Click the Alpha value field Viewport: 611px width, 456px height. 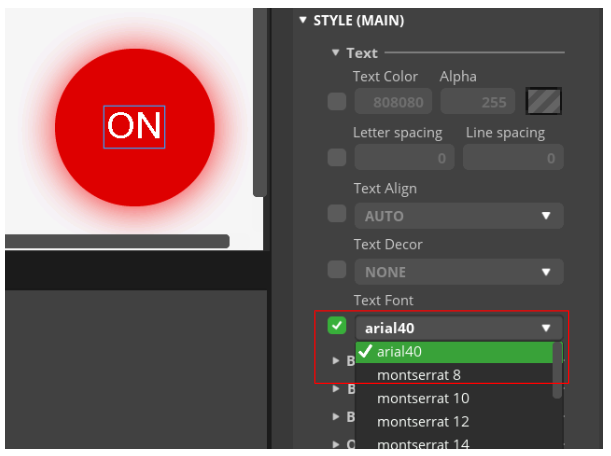pos(478,101)
